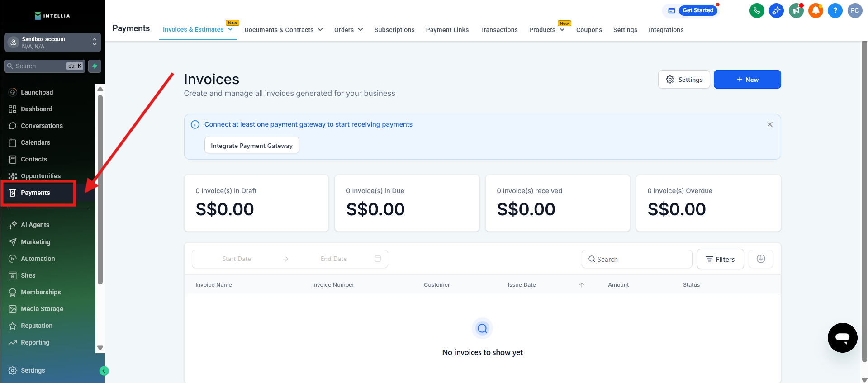Dismiss the payment gateway banner
This screenshot has height=383, width=868.
[x=769, y=124]
